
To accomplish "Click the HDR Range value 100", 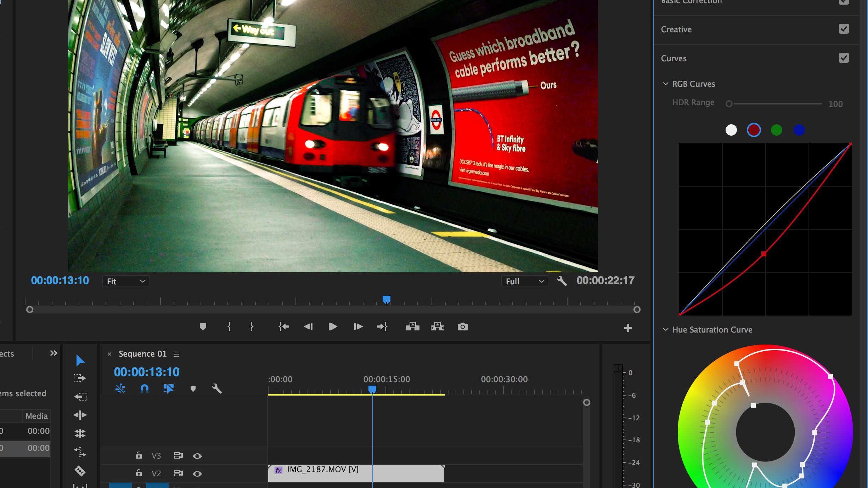I will (x=835, y=104).
